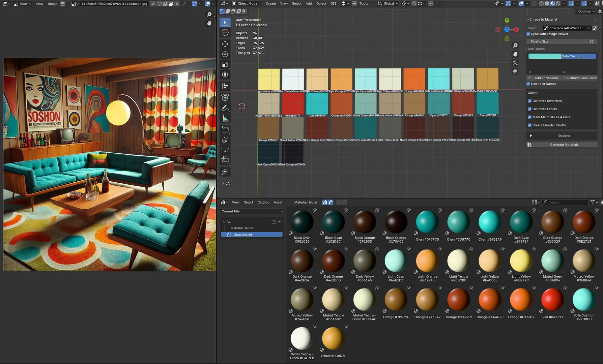Click the Add Cube tool icon
603x364 pixels.
click(x=225, y=130)
